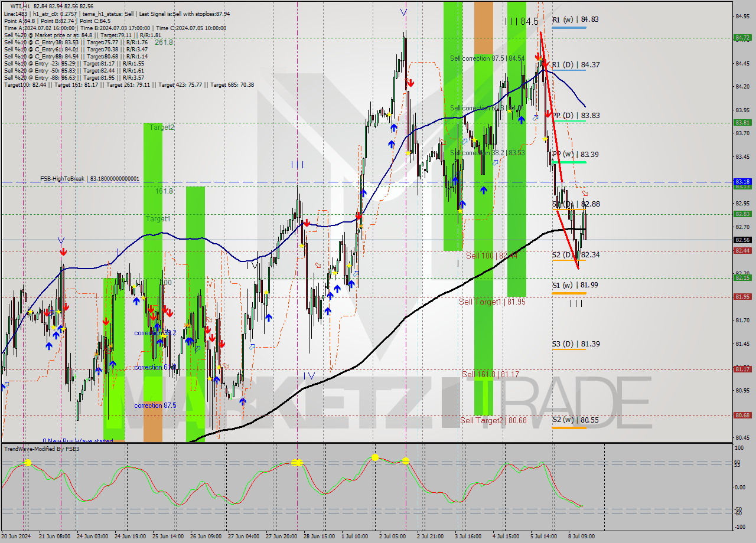Click the 'Sell 100 | 82.44' label
This screenshot has width=756, height=543.
pyautogui.click(x=491, y=256)
